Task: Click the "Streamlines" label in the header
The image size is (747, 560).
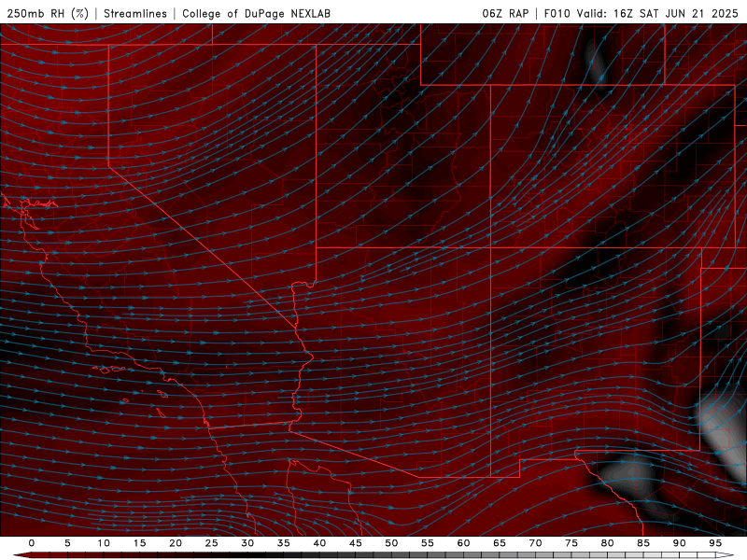Action: 135,13
